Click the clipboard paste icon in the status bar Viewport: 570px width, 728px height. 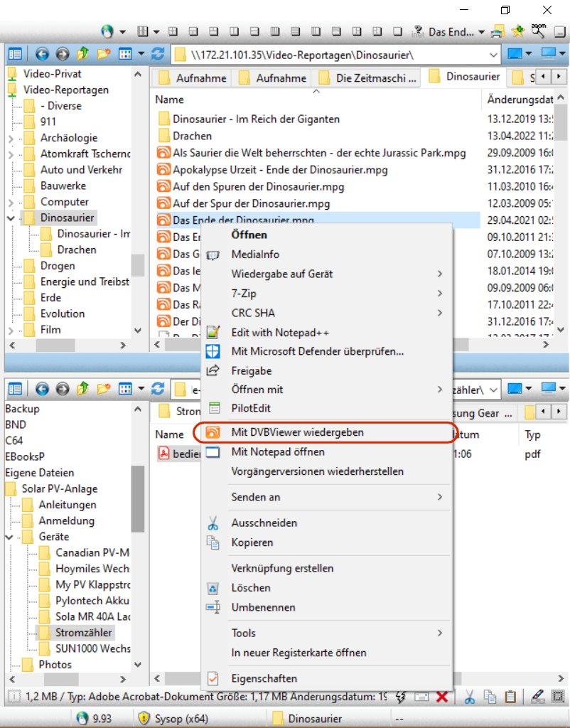(x=510, y=697)
